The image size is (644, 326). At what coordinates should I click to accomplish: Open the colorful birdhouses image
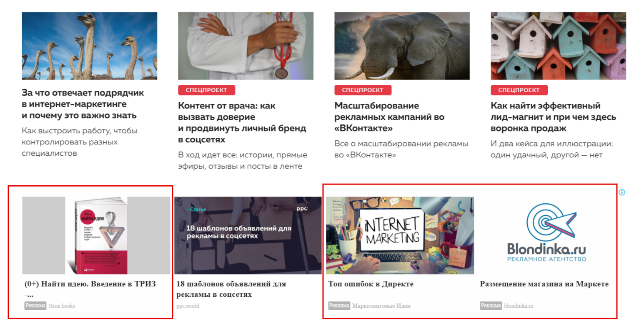tap(559, 46)
